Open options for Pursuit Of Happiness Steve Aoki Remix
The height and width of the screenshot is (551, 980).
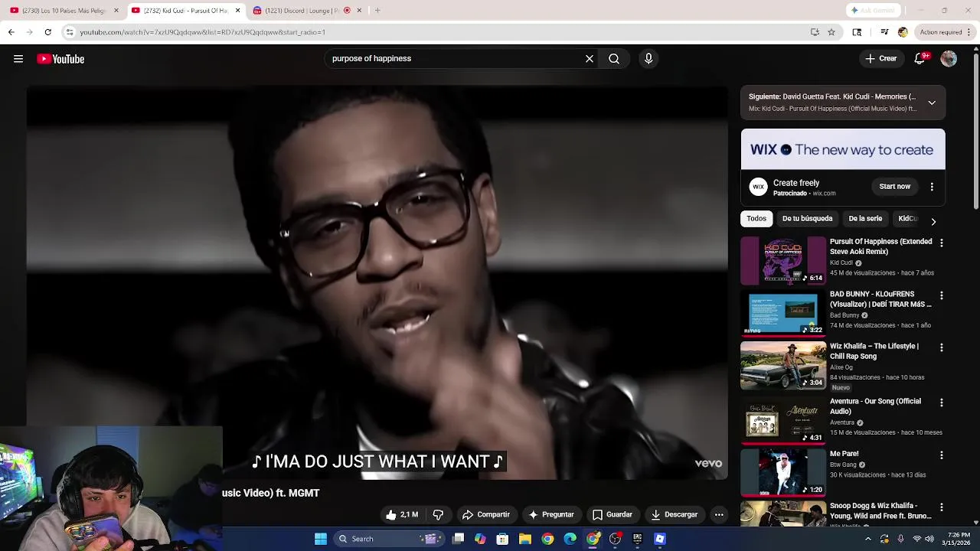(x=942, y=243)
